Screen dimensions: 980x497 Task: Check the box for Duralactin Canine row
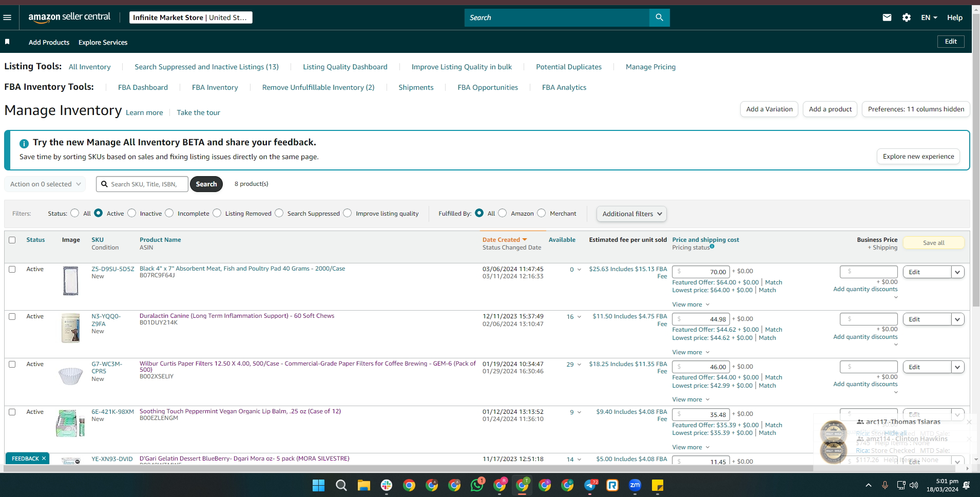[12, 316]
